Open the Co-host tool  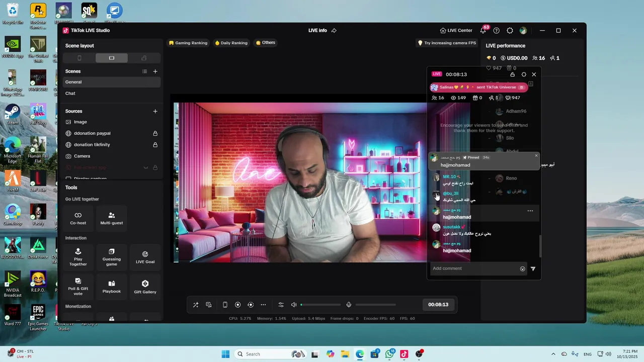(78, 218)
